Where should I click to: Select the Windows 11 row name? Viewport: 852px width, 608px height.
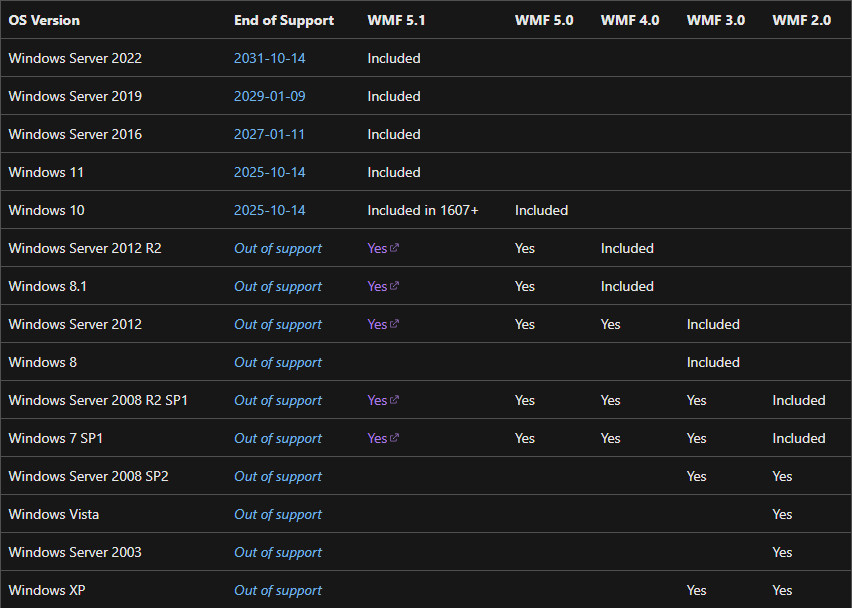tap(46, 172)
